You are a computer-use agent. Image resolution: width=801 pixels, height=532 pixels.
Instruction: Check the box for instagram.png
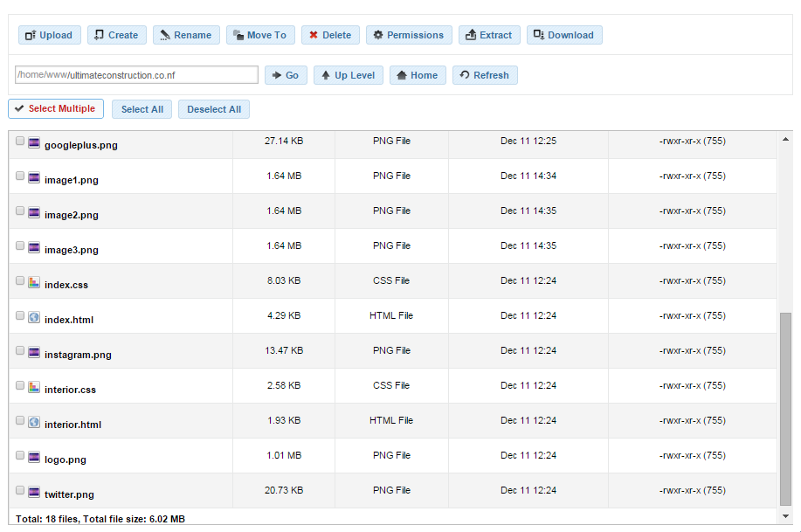pyautogui.click(x=20, y=350)
